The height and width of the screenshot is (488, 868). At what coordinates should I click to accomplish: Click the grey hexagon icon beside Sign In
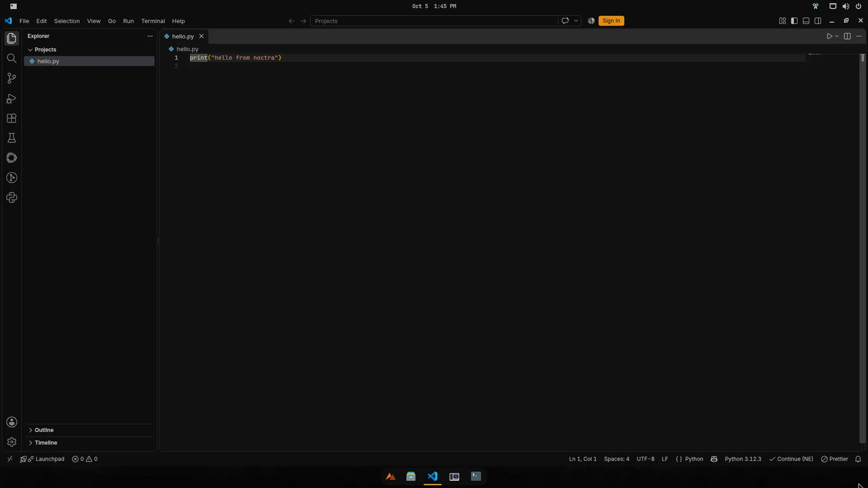tap(591, 21)
